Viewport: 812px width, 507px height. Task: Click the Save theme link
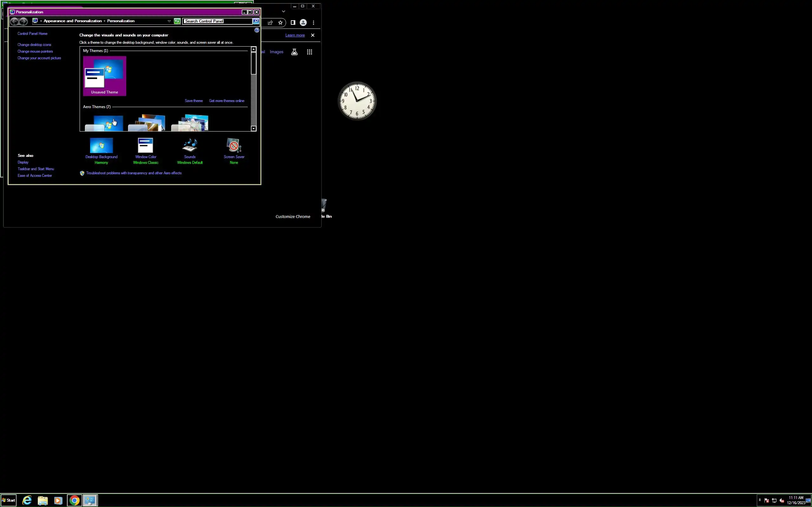coord(193,100)
